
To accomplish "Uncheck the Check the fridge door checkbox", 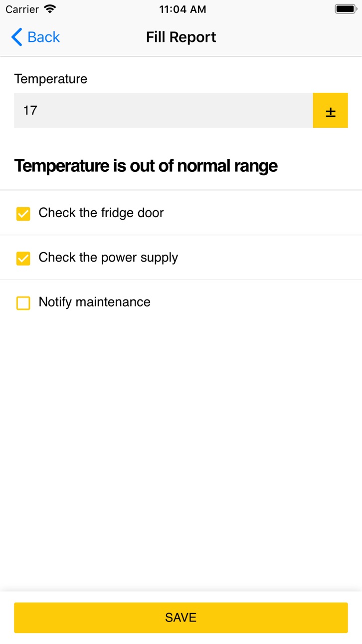I will 23,214.
